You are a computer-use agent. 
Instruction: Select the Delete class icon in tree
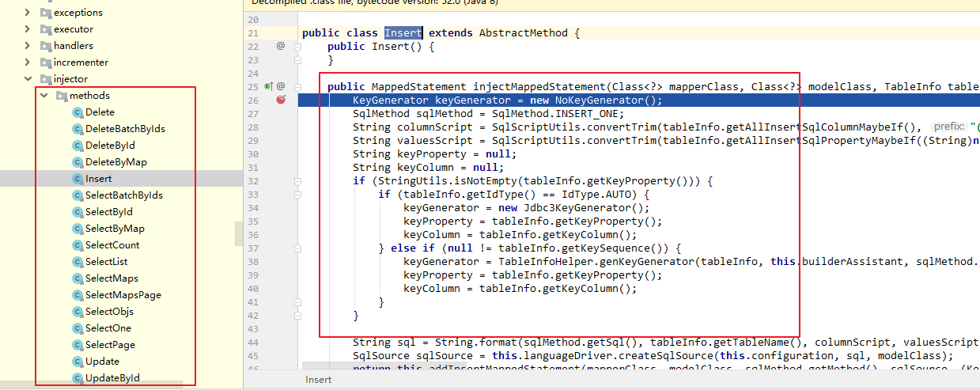click(x=78, y=112)
